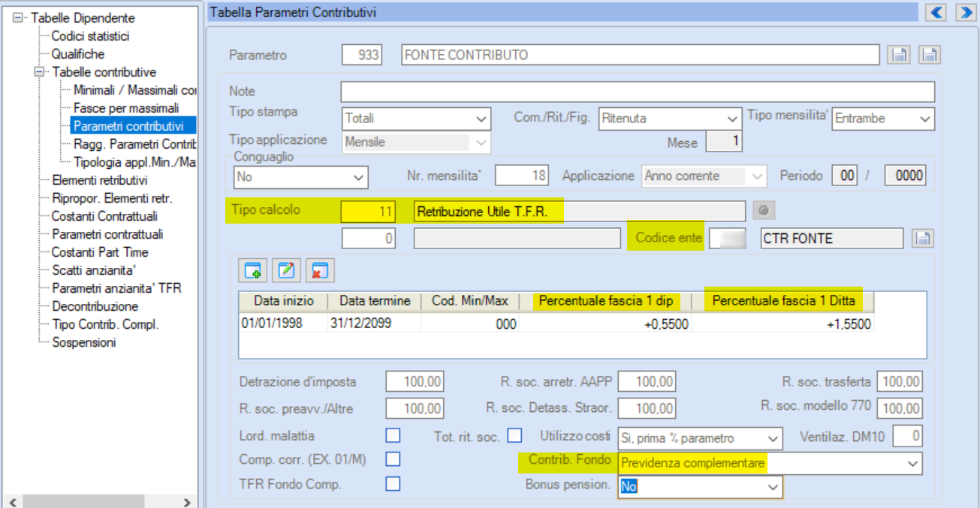Go to next record with right arrow

pos(964,12)
